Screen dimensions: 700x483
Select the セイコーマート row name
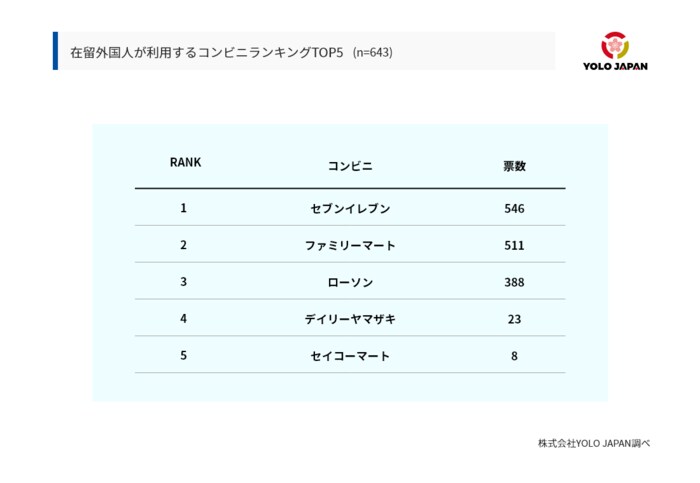click(350, 356)
